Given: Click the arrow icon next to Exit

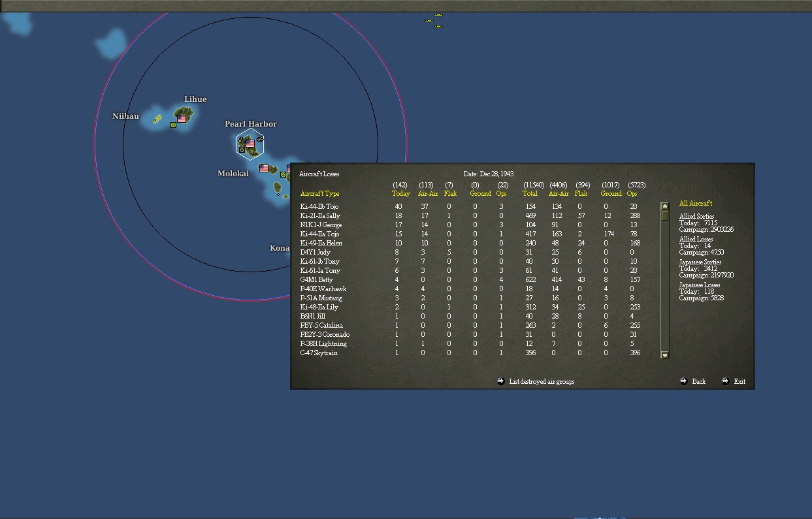Looking at the screenshot, I should pos(725,381).
